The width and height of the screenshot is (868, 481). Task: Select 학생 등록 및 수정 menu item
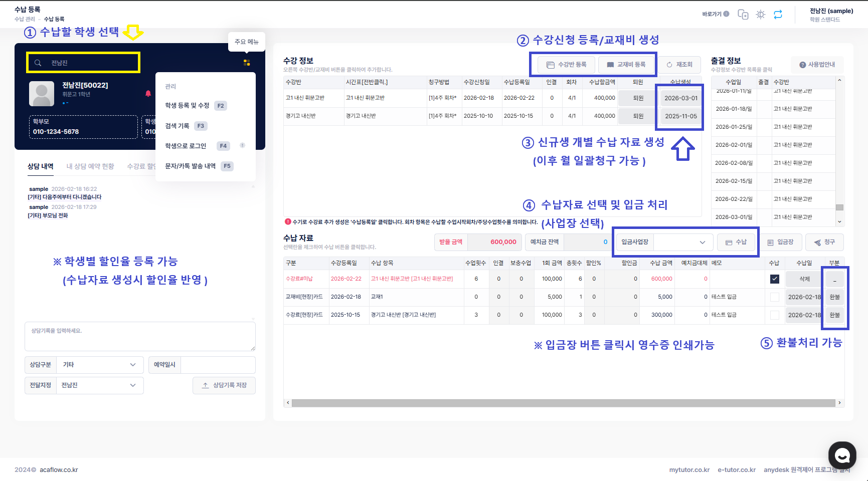(x=187, y=106)
